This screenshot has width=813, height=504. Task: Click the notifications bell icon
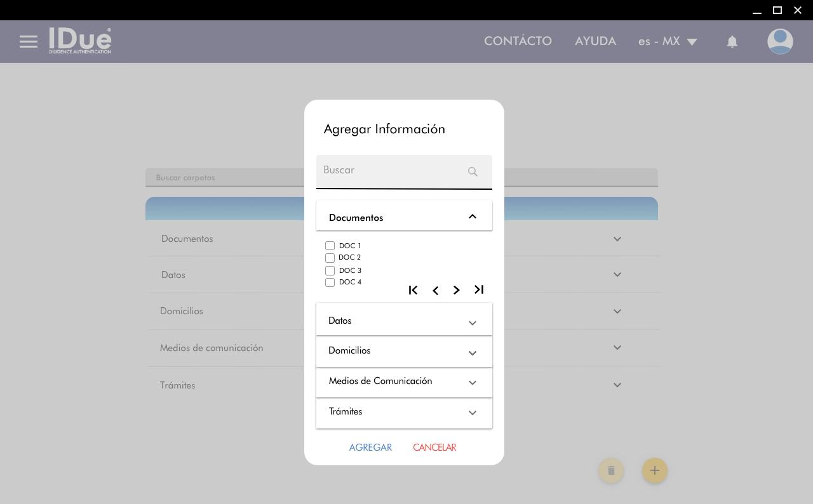(x=732, y=42)
